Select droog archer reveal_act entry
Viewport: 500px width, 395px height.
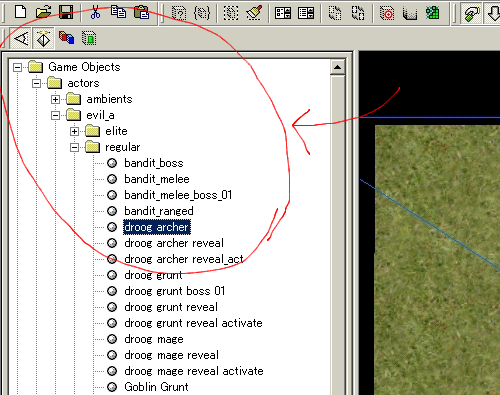point(184,259)
